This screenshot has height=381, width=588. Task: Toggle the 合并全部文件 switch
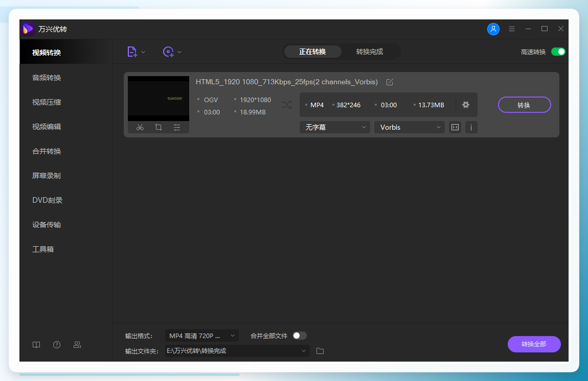[299, 336]
